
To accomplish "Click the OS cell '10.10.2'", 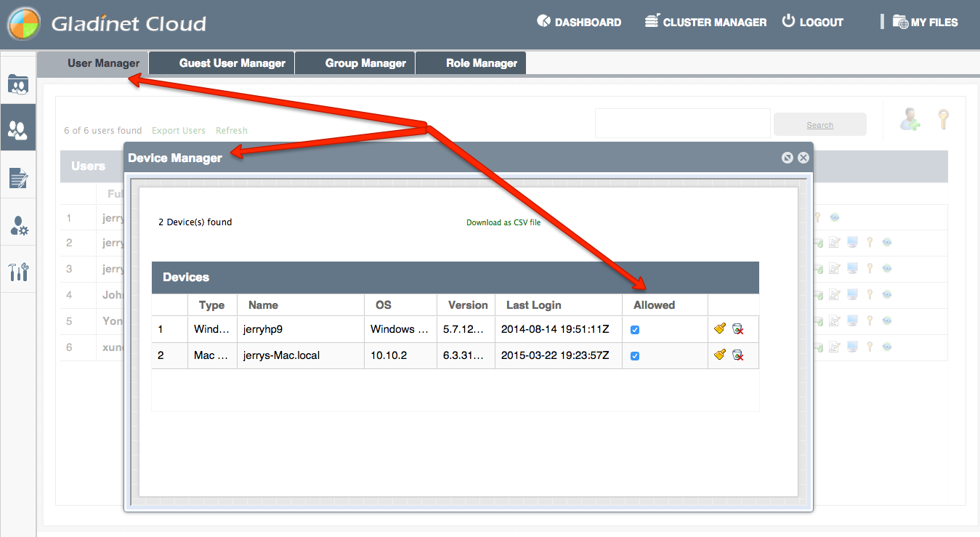I will coord(388,355).
